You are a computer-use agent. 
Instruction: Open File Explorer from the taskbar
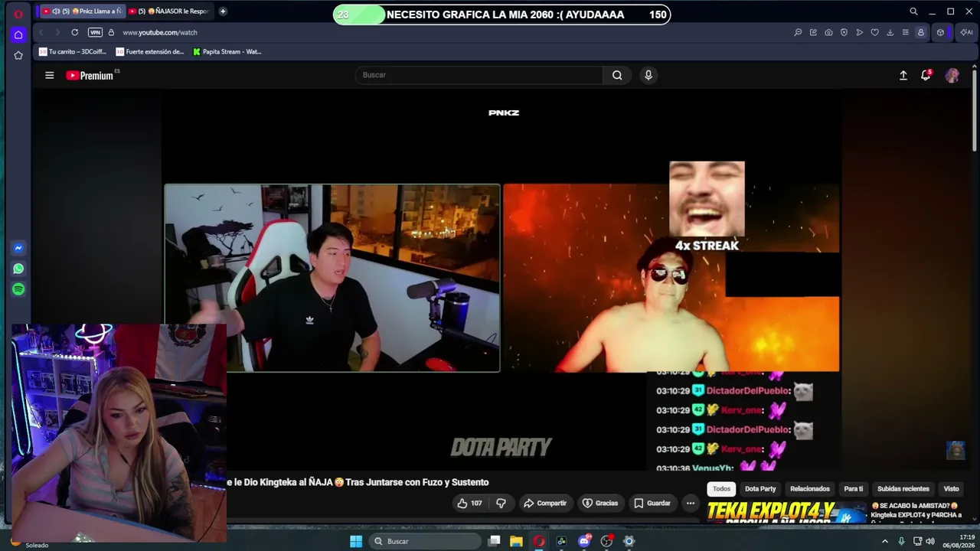click(x=517, y=541)
